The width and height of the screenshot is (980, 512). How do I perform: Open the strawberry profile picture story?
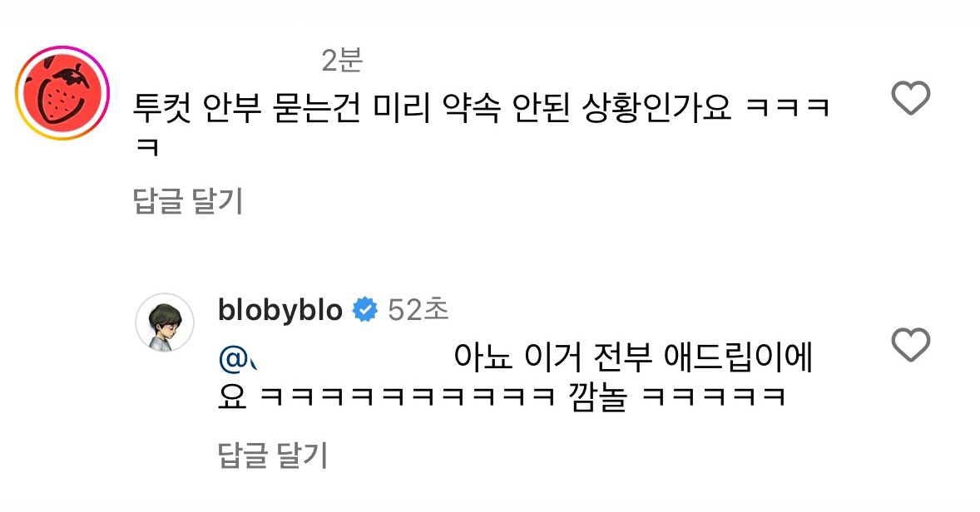tap(62, 92)
